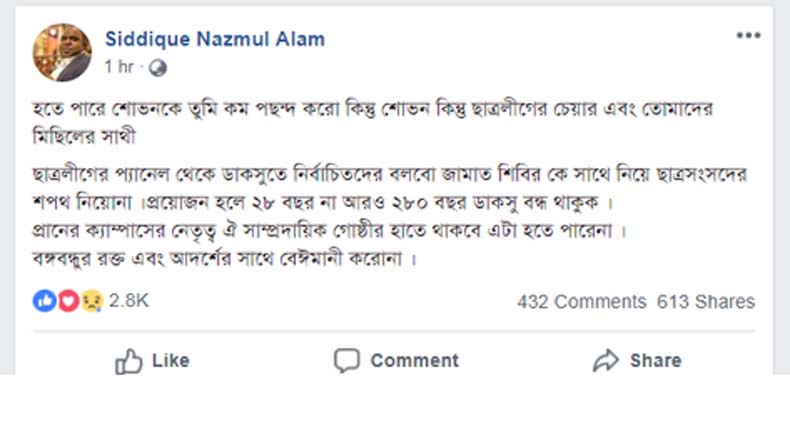
Task: Open the post's "1 hr" timestamp link
Action: point(121,68)
